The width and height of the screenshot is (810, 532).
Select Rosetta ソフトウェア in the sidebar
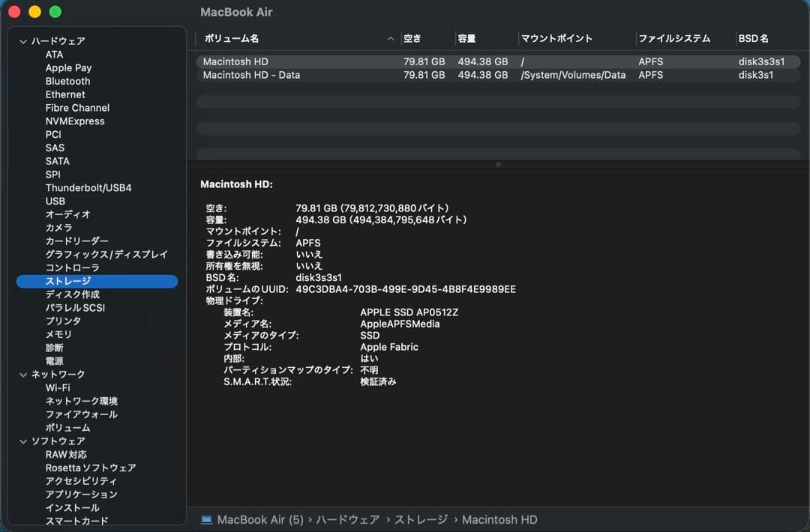90,467
